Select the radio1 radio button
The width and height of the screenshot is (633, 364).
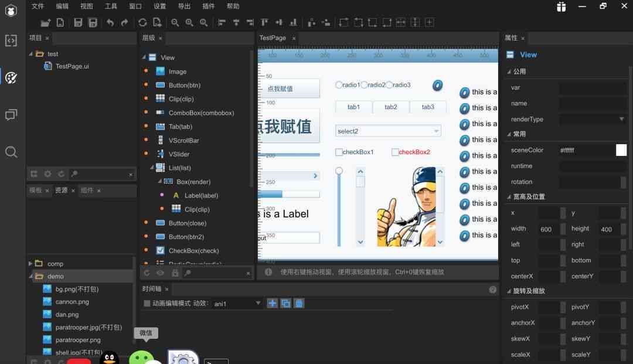[x=339, y=85]
